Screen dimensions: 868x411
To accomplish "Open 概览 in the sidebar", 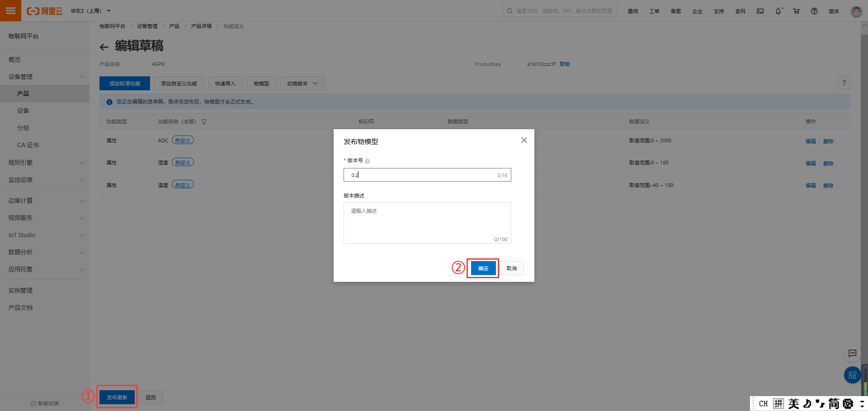I will (14, 60).
